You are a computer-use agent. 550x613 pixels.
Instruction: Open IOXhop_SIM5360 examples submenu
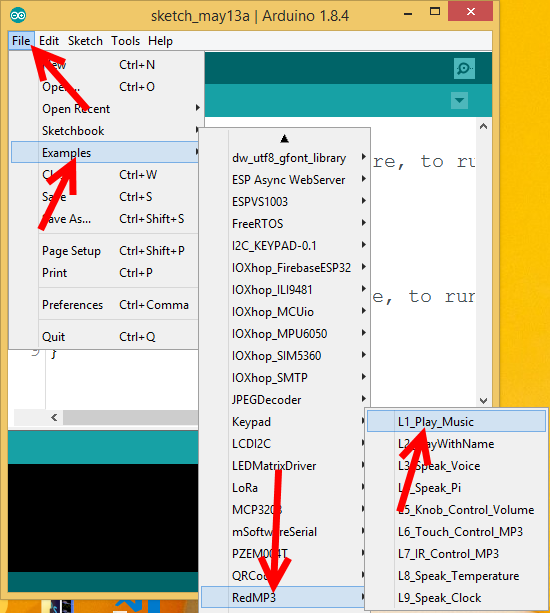coord(285,355)
